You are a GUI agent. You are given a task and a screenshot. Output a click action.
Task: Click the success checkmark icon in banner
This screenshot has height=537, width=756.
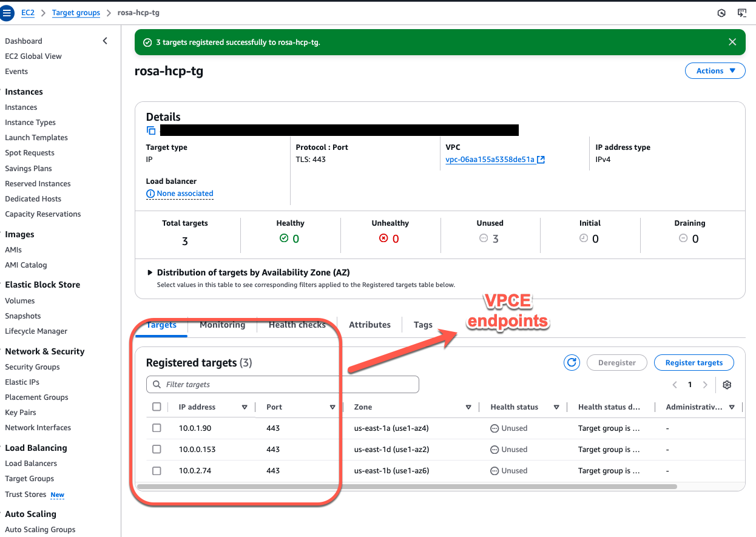click(x=147, y=42)
